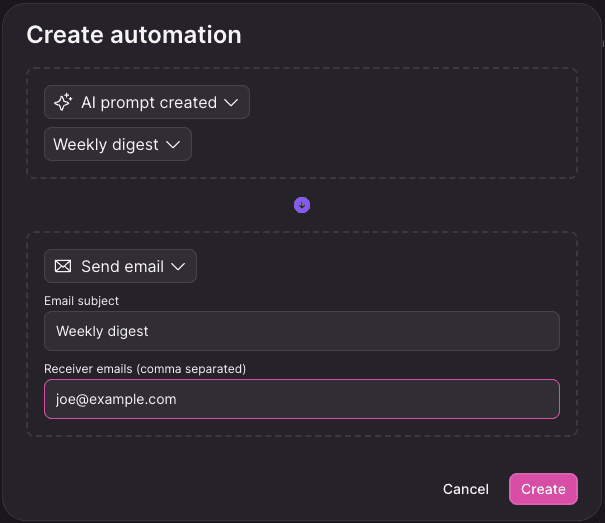Click the Receiver emails (comma separated) label
605x523 pixels.
[x=145, y=369]
